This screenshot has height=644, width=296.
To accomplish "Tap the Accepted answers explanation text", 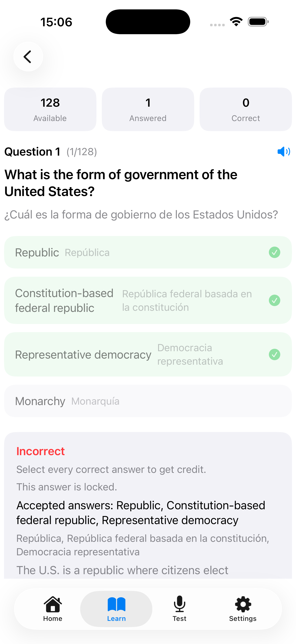I will pyautogui.click(x=141, y=512).
